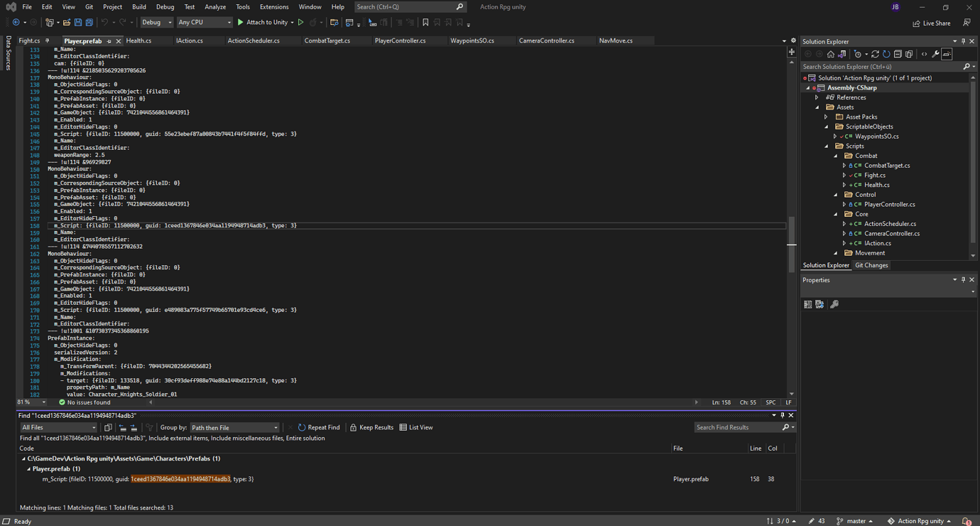980x526 pixels.
Task: Click the Attach to Unity button
Action: coord(266,22)
